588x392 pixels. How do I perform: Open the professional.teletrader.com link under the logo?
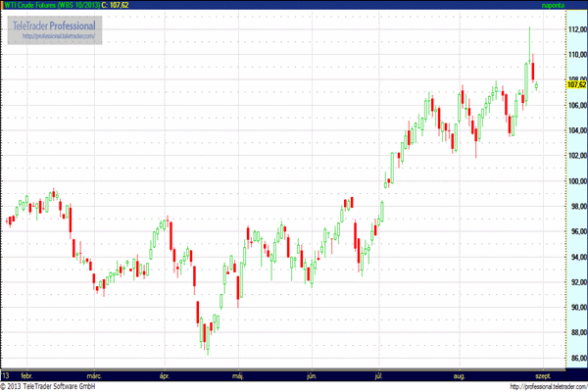point(57,36)
